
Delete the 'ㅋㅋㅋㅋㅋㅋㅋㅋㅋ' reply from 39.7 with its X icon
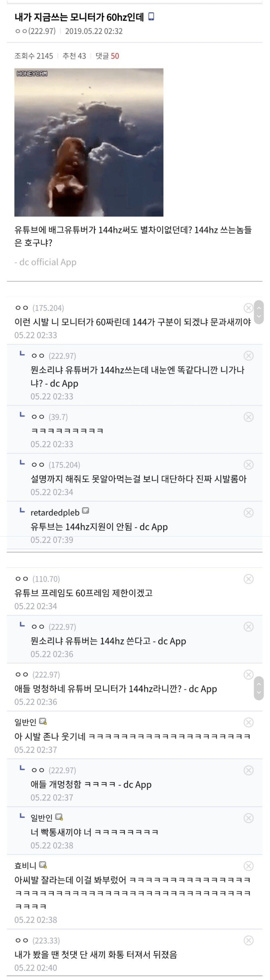click(248, 417)
